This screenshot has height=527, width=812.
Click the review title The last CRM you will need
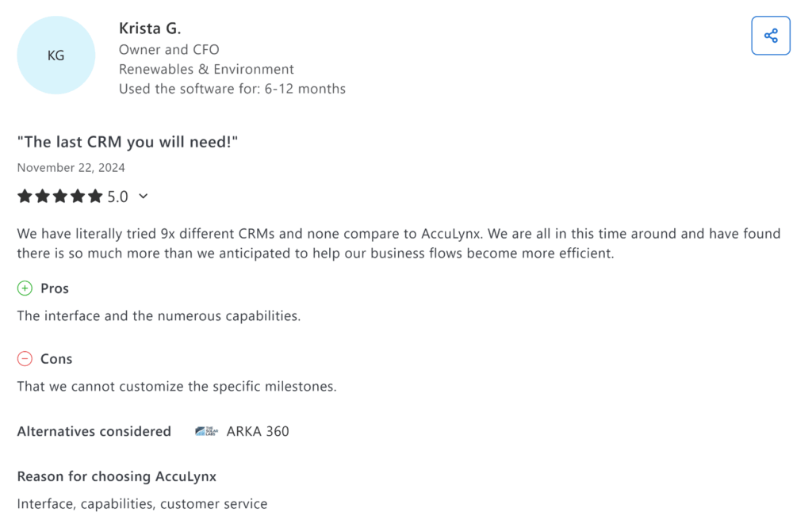(128, 141)
